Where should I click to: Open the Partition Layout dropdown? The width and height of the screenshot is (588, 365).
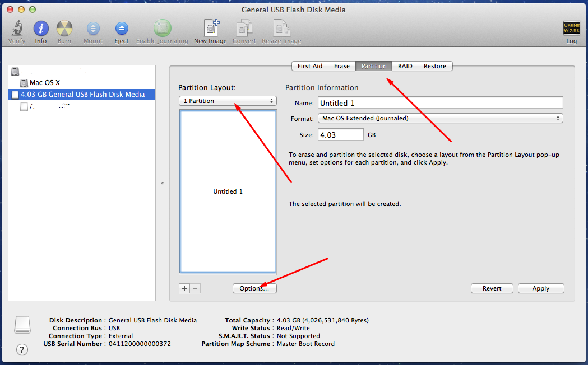(228, 101)
